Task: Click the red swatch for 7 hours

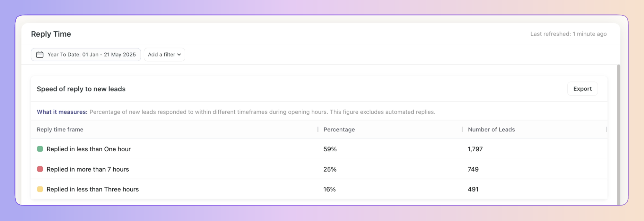Action: coord(40,169)
